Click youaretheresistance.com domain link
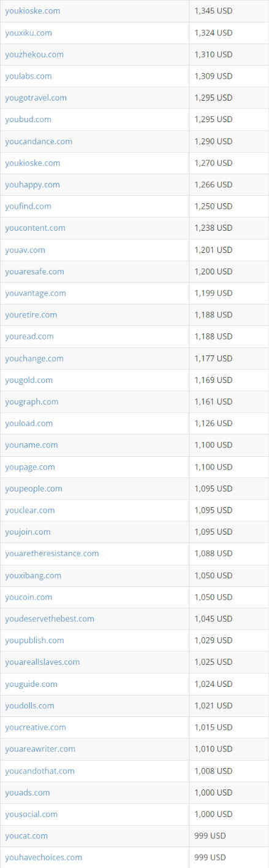 (52, 553)
